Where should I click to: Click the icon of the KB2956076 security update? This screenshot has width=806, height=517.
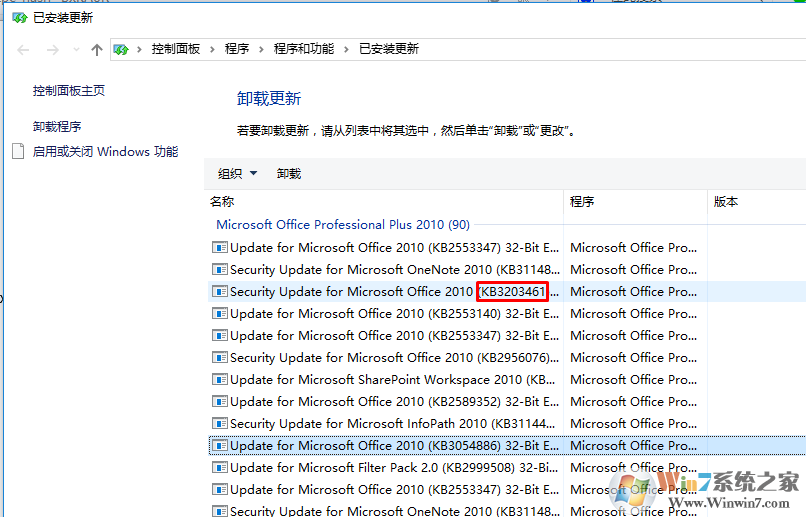click(x=219, y=358)
